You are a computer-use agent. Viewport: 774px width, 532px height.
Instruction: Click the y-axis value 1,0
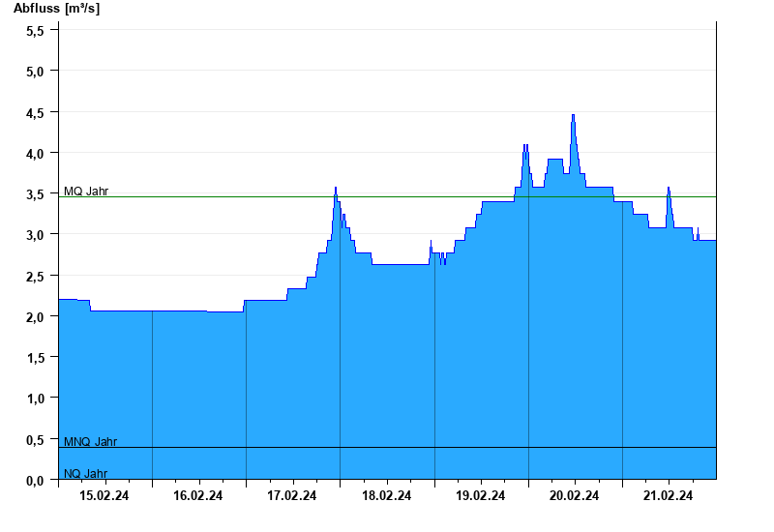click(35, 399)
